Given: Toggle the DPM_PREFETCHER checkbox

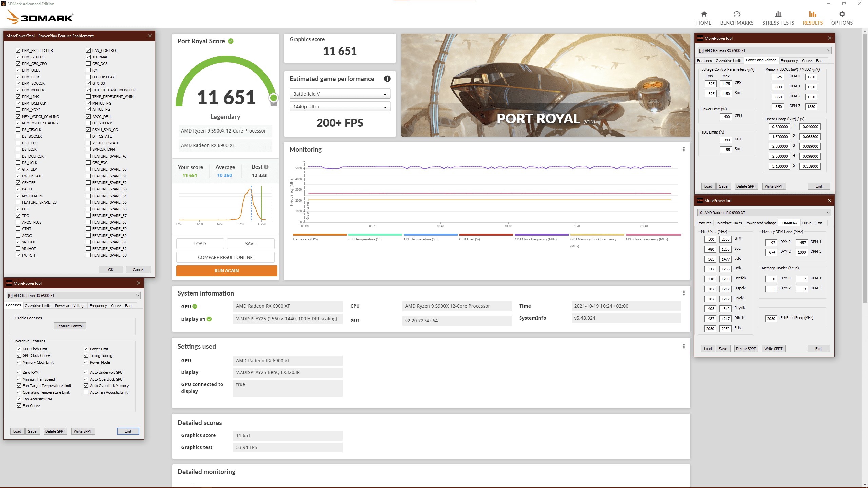Looking at the screenshot, I should pyautogui.click(x=18, y=50).
